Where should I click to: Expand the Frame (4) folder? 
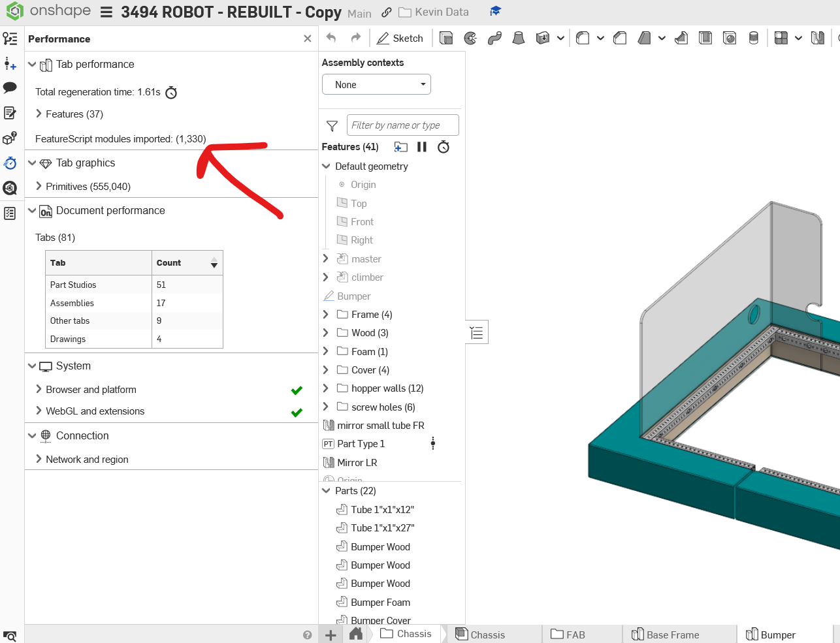[x=326, y=315]
